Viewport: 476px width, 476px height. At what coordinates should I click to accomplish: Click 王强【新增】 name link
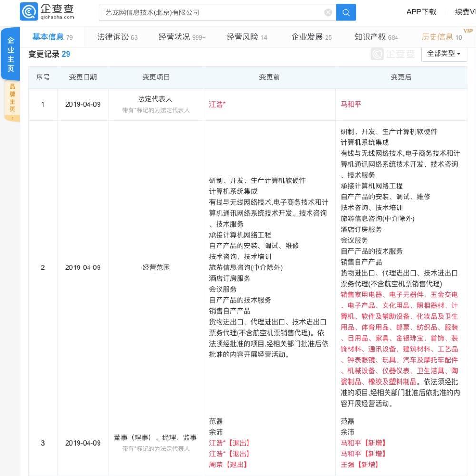tap(360, 465)
